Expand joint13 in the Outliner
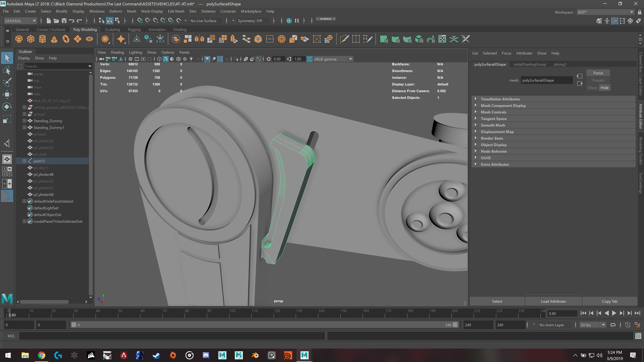Viewport: 644px width, 362px height. pos(24,161)
